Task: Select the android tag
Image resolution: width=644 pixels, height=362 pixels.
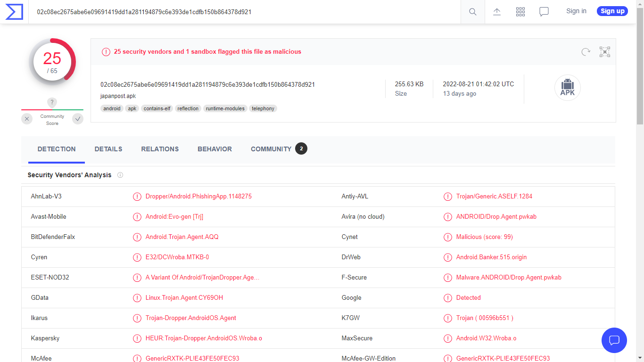Action: [112, 108]
